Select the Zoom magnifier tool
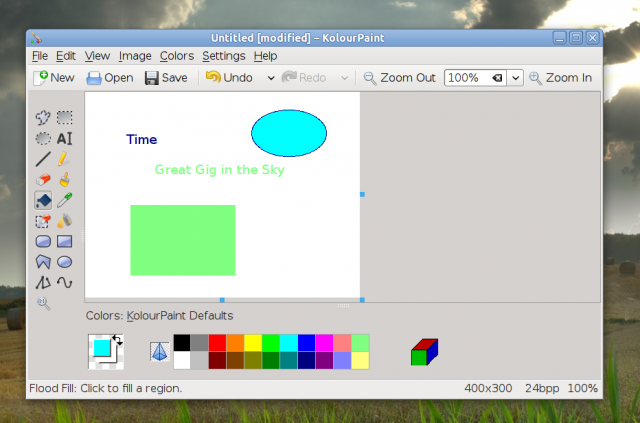640x423 pixels. click(43, 303)
